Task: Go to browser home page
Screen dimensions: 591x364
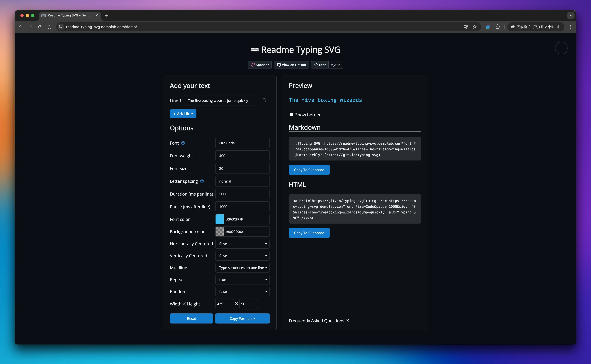Action: [x=49, y=27]
